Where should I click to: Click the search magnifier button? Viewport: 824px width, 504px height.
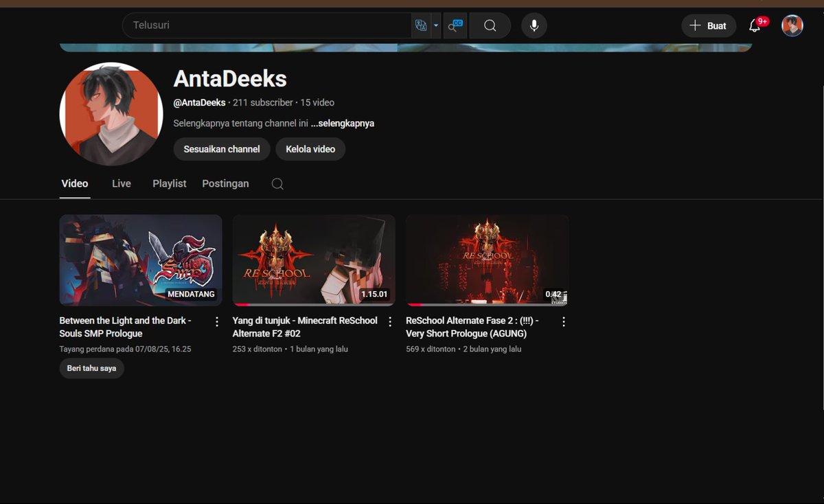tap(490, 25)
